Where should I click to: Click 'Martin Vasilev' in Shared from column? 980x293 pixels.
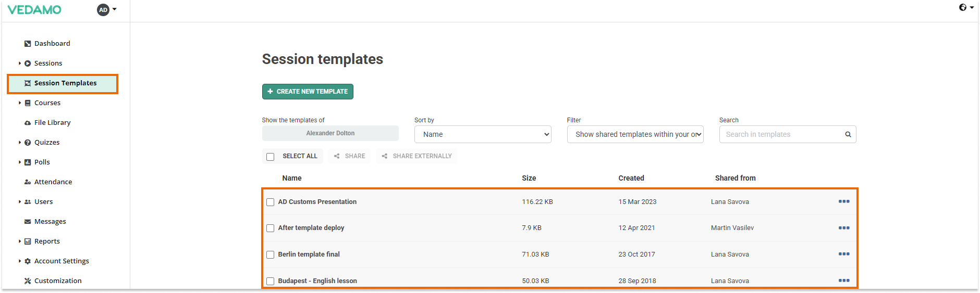[732, 228]
